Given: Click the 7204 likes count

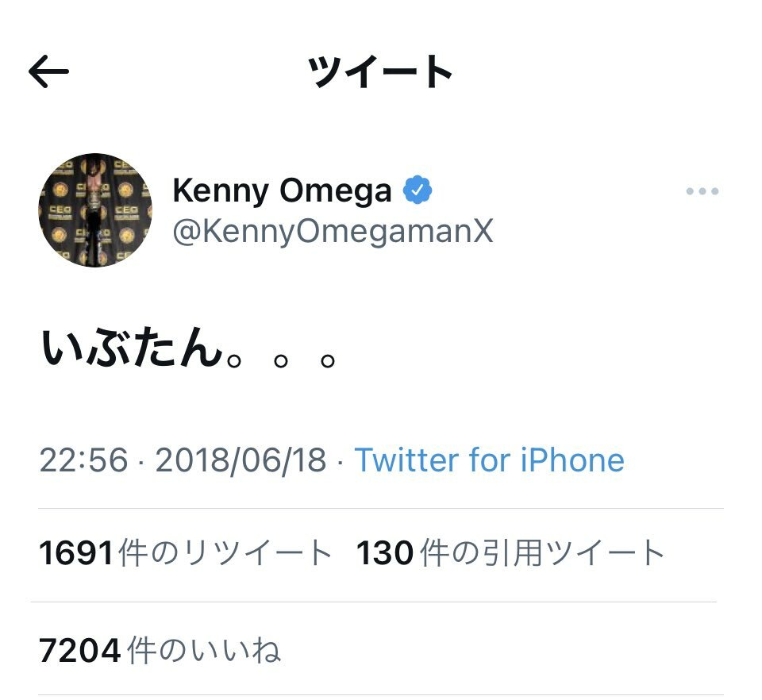Looking at the screenshot, I should coord(80,652).
